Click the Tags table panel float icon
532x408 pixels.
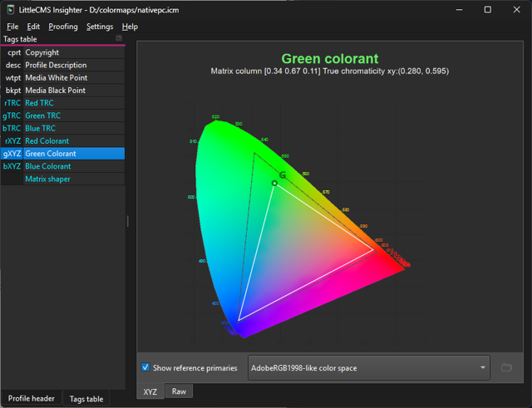[x=119, y=39]
